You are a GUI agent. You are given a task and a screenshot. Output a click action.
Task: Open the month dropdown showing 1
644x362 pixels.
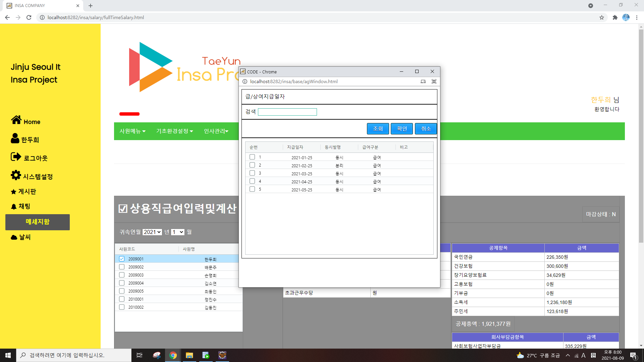click(x=178, y=232)
